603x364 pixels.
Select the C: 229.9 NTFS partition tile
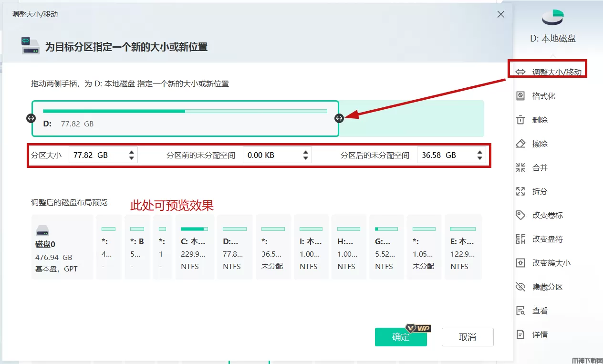[x=195, y=247]
